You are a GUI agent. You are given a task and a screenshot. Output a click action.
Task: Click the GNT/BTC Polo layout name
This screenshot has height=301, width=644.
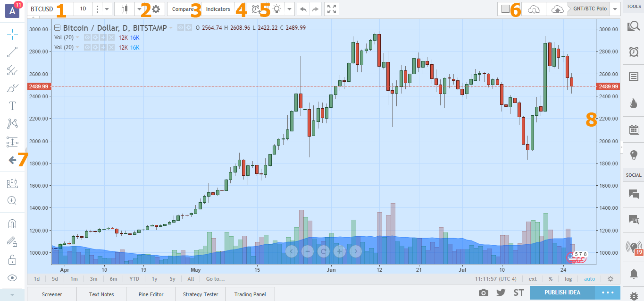click(x=589, y=9)
